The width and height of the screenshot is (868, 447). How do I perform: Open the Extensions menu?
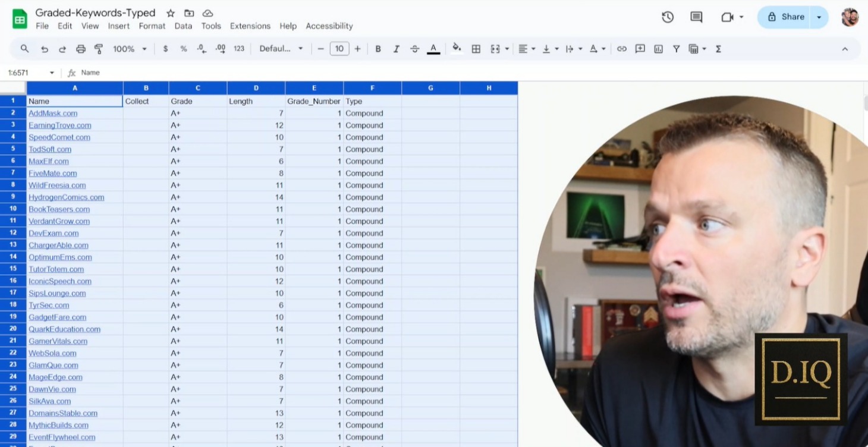pos(250,26)
